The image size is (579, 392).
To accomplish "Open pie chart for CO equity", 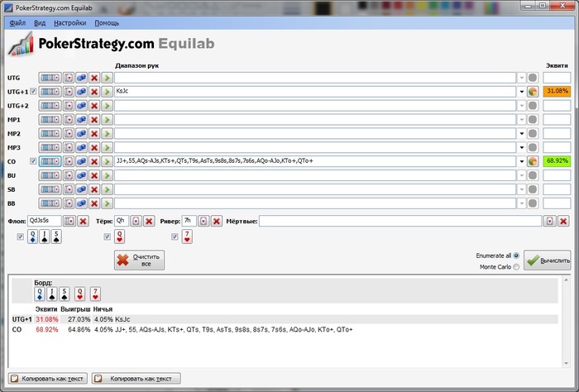I will [533, 161].
